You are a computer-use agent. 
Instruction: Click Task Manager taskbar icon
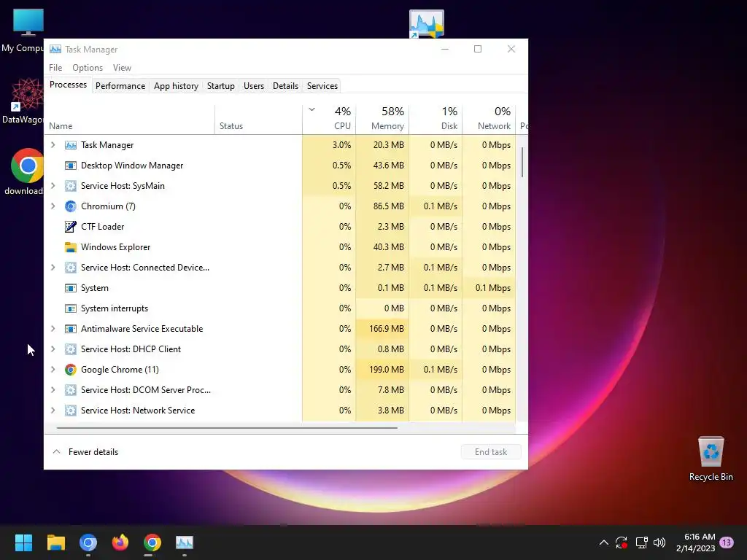pos(185,542)
